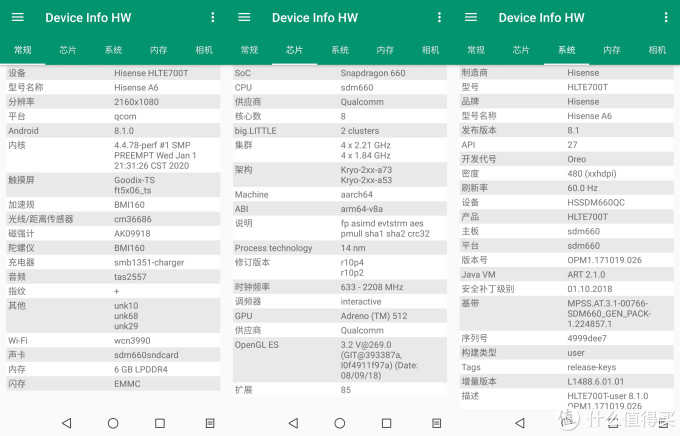Tap the 集群 row with 4 x 2.21 GHz
The height and width of the screenshot is (436, 680).
coord(340,150)
